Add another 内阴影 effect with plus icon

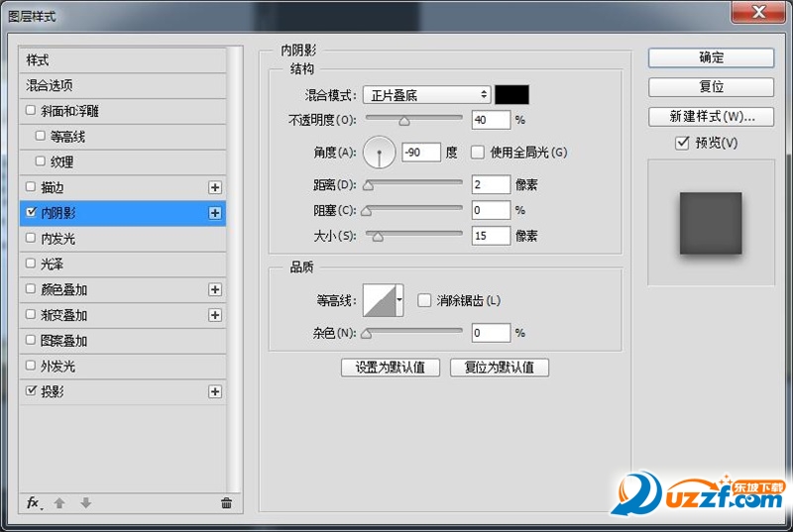215,213
